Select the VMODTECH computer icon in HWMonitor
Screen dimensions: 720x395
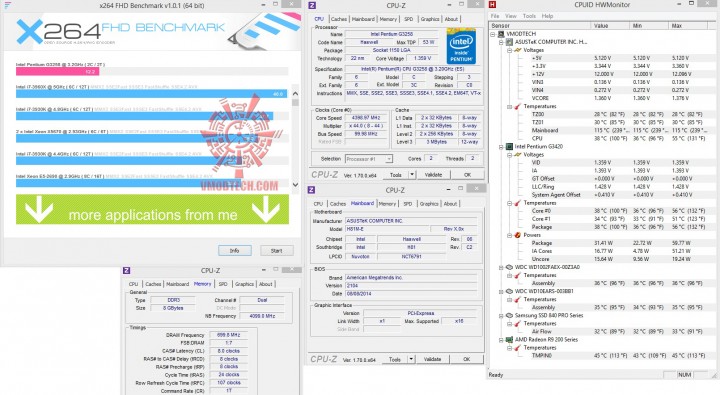[501, 34]
